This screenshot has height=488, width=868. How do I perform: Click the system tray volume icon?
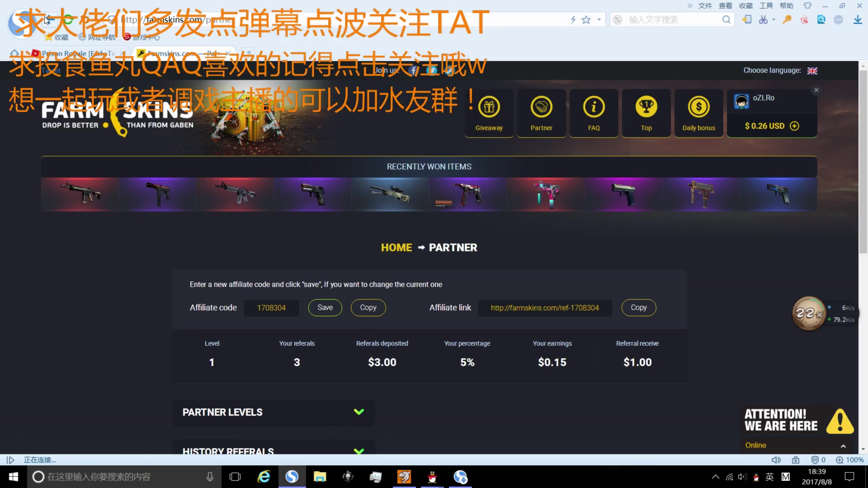(x=742, y=477)
